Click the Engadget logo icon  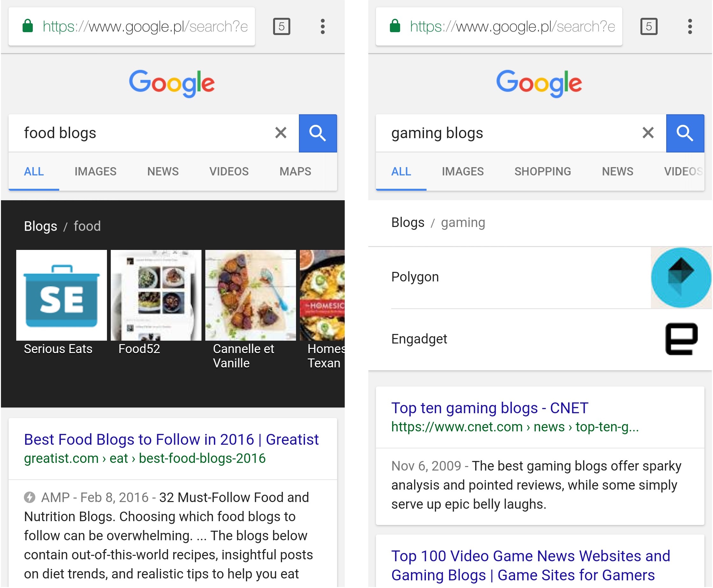pos(681,339)
